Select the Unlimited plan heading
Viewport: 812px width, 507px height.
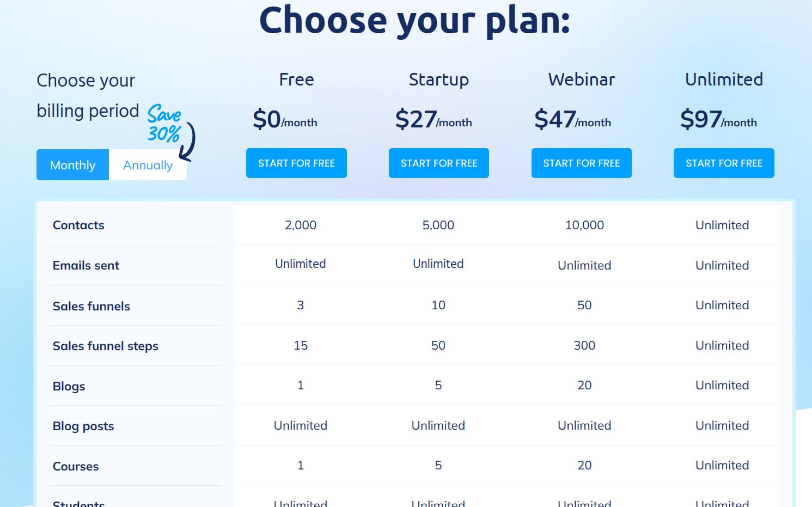[724, 80]
